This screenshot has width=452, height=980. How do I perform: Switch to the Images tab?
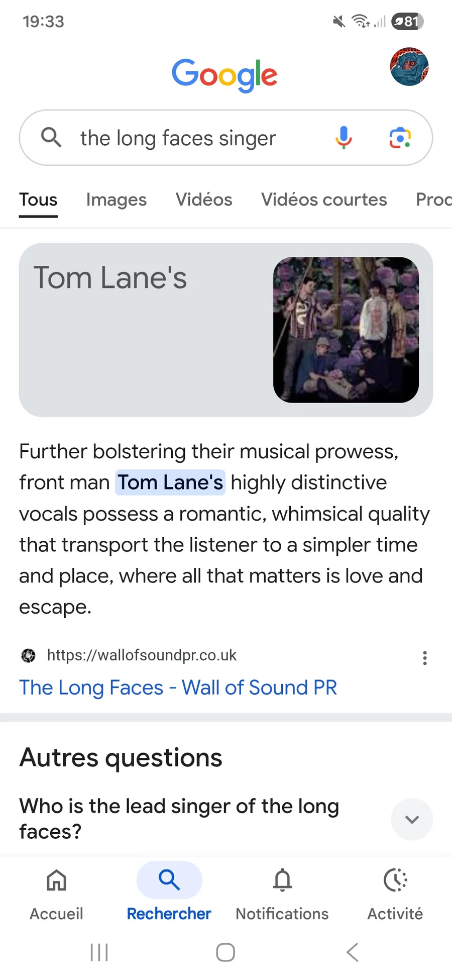117,200
